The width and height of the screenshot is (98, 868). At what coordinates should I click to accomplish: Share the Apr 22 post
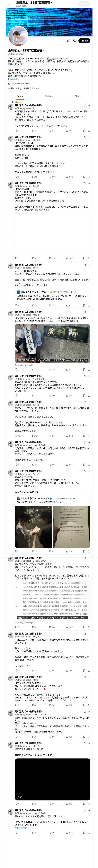(x=89, y=258)
